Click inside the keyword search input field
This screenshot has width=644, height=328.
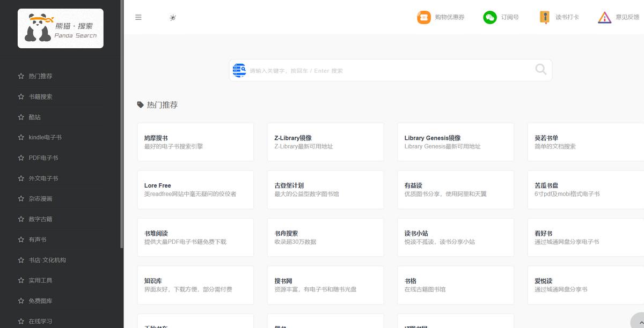[x=376, y=70]
